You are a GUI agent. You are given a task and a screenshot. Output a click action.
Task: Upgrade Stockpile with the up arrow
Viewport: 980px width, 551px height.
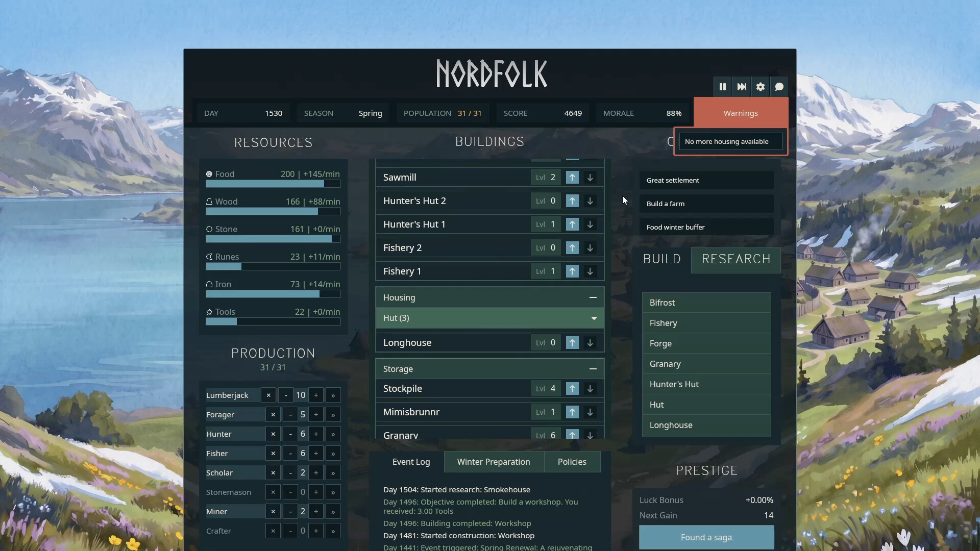(x=572, y=389)
